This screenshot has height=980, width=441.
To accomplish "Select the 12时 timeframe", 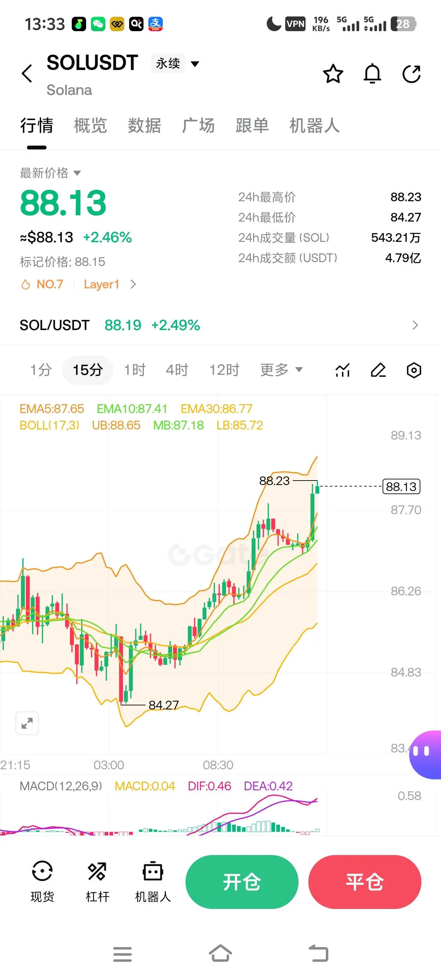I will pos(224,370).
